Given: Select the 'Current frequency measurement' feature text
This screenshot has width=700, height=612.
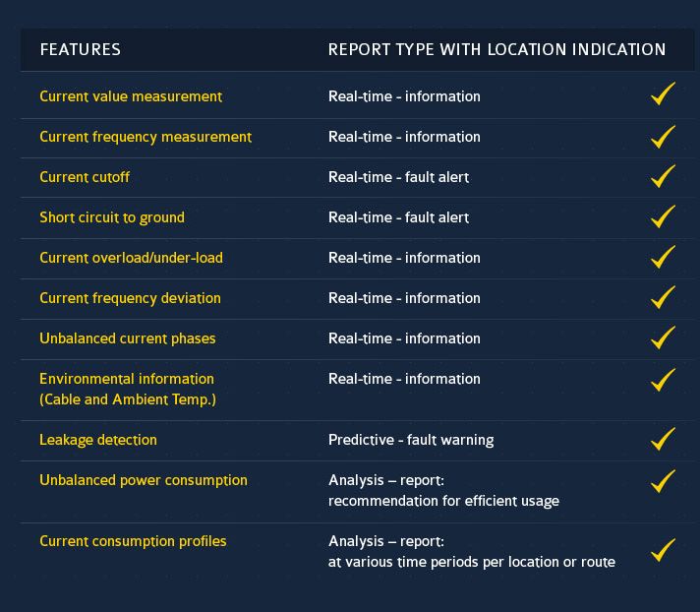Looking at the screenshot, I should [x=146, y=137].
